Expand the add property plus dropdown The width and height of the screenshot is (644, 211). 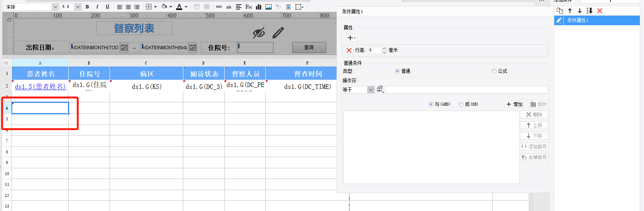pyautogui.click(x=351, y=38)
